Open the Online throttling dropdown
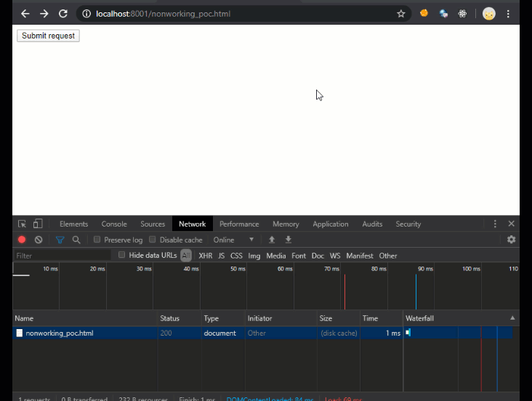The height and width of the screenshot is (401, 532). pyautogui.click(x=233, y=240)
